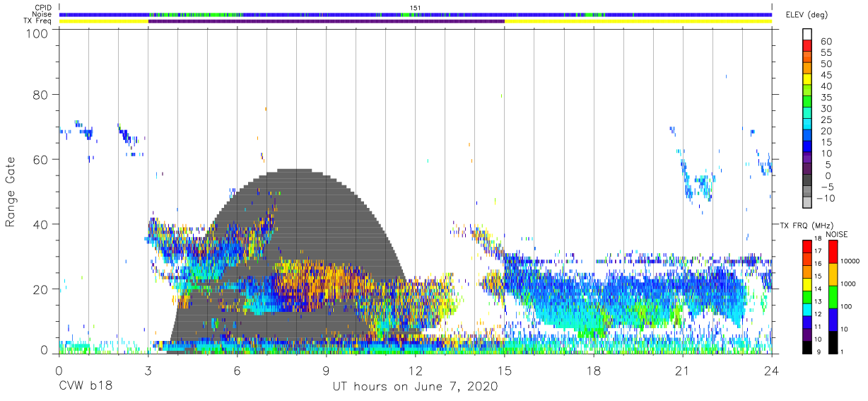This screenshot has width=868, height=401.
Task: Click NOISE colorbar label '1'
Action: point(843,351)
